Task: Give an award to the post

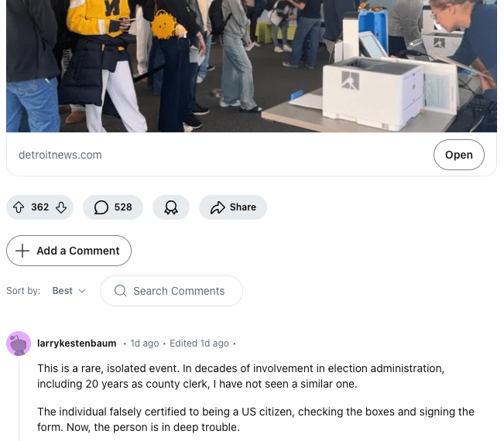Action: [171, 207]
